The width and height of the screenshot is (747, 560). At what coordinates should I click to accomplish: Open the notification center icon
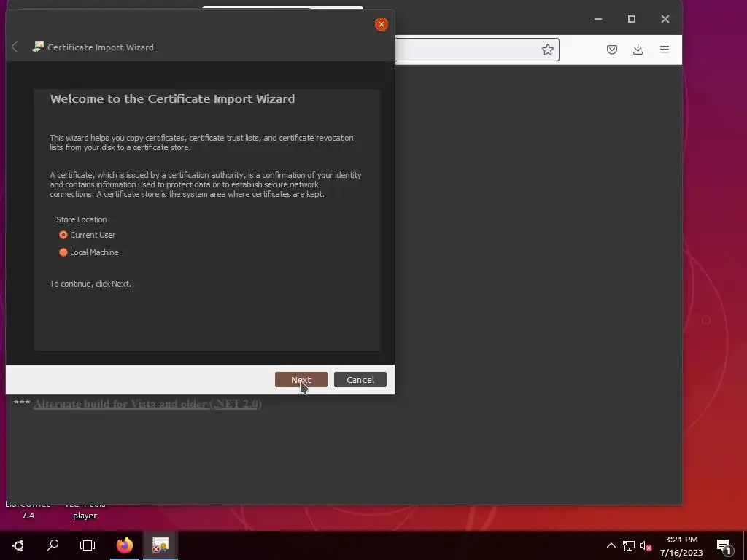click(x=724, y=546)
